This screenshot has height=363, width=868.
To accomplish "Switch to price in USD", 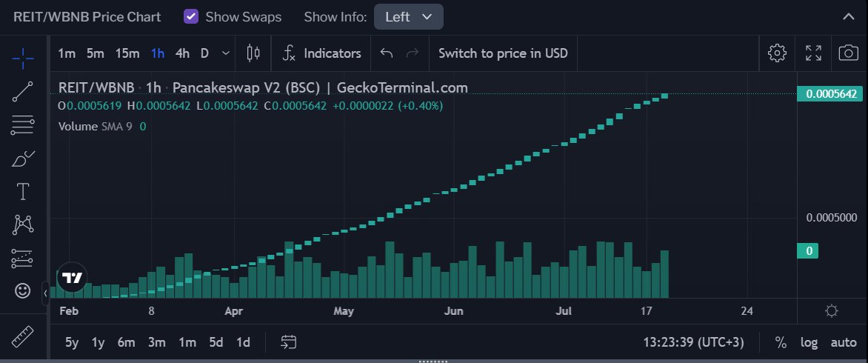I will [503, 53].
